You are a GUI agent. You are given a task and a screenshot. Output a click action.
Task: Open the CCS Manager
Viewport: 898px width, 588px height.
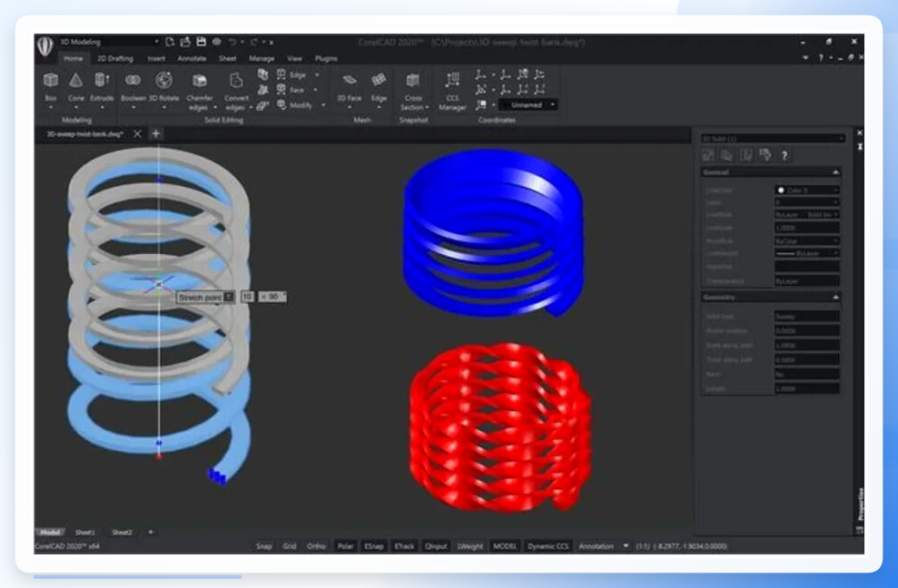point(452,90)
